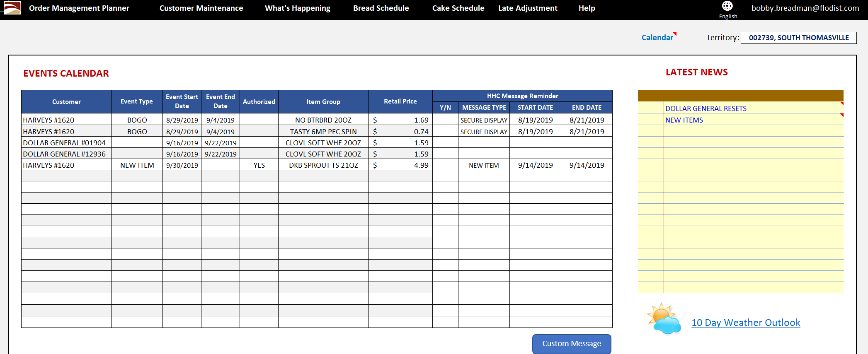Open the Dollar General Resets news item
Image resolution: width=868 pixels, height=354 pixels.
pyautogui.click(x=706, y=108)
